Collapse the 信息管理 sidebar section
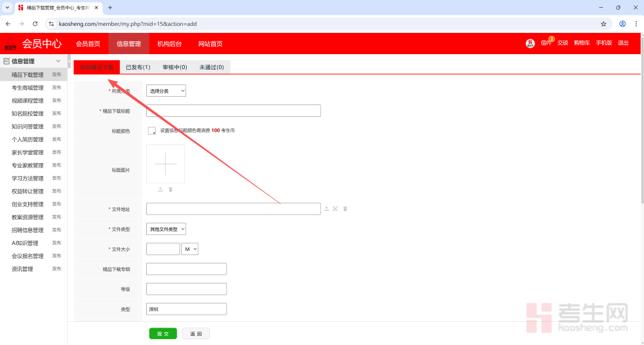Image resolution: width=644 pixels, height=345 pixels. [58, 61]
